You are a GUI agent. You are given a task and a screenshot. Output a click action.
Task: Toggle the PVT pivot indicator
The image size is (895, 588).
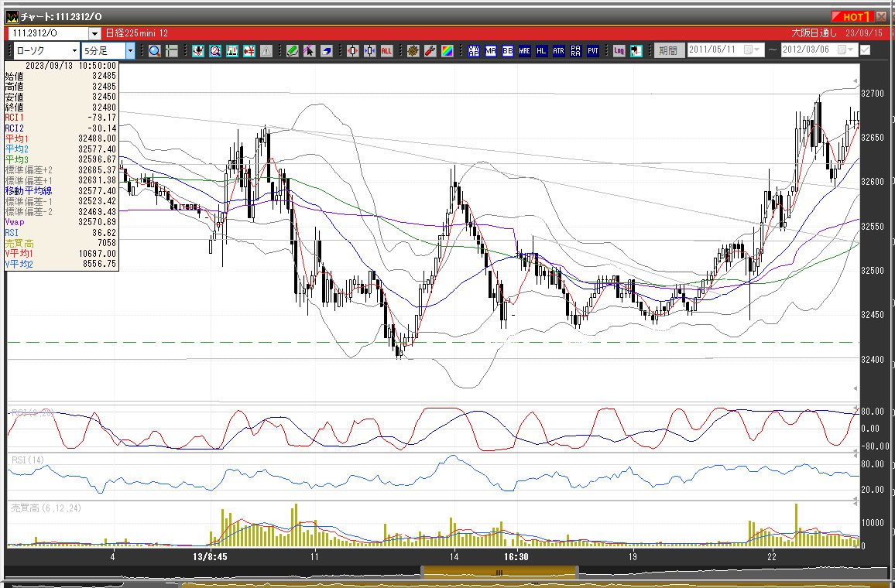click(x=593, y=51)
